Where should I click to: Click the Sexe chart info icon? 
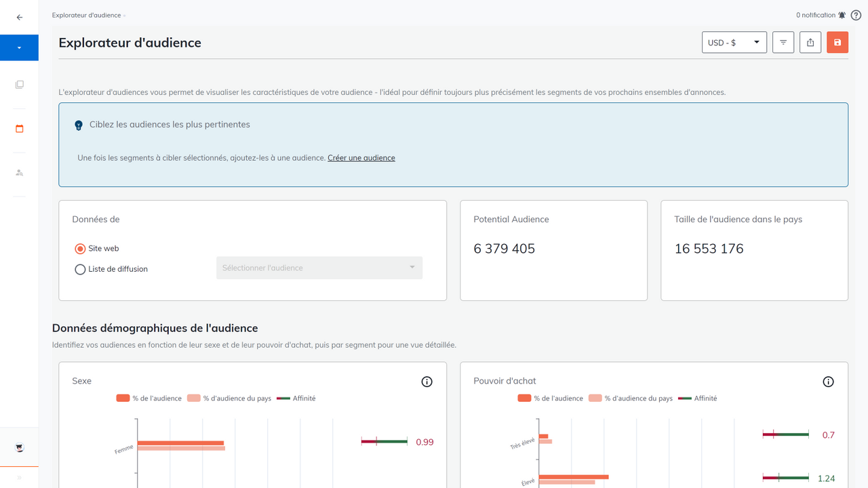(x=427, y=382)
